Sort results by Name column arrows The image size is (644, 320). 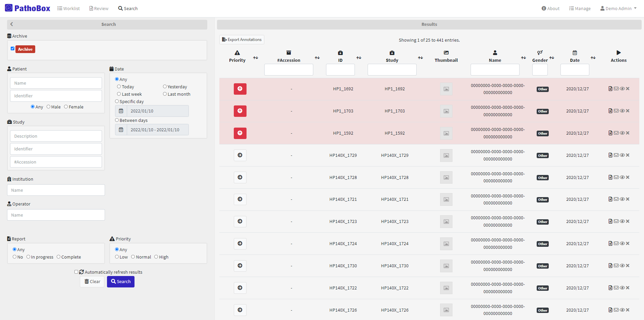click(523, 58)
